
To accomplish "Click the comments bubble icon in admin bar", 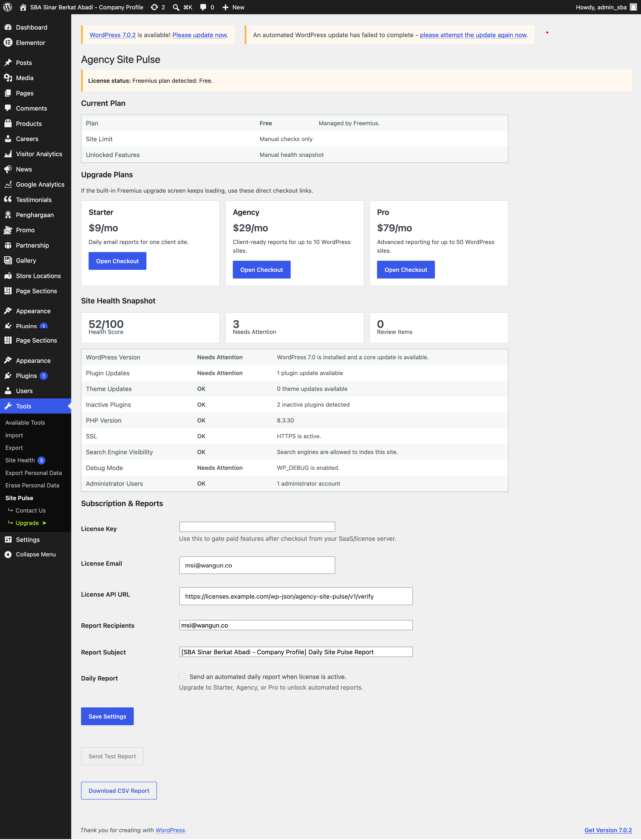I will coord(203,7).
